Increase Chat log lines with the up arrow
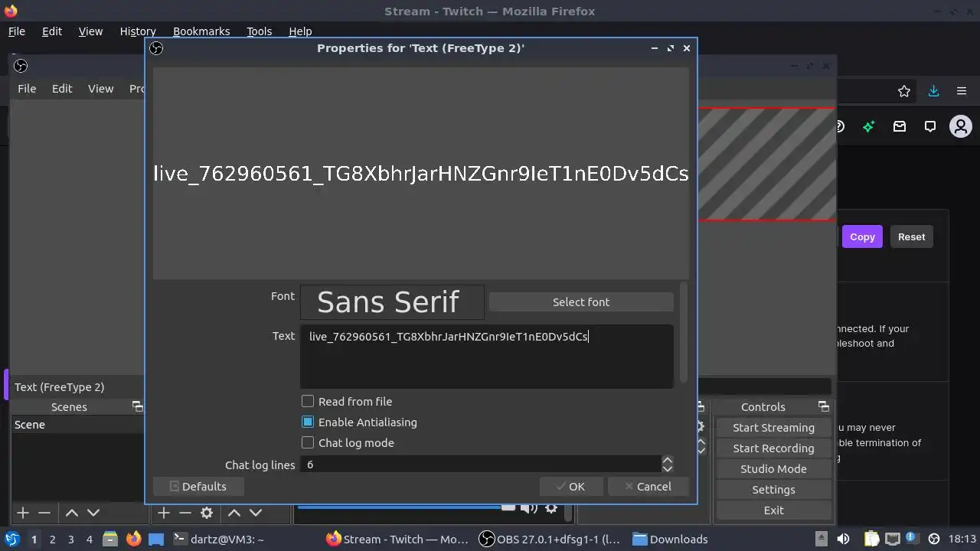This screenshot has height=551, width=980. click(668, 460)
